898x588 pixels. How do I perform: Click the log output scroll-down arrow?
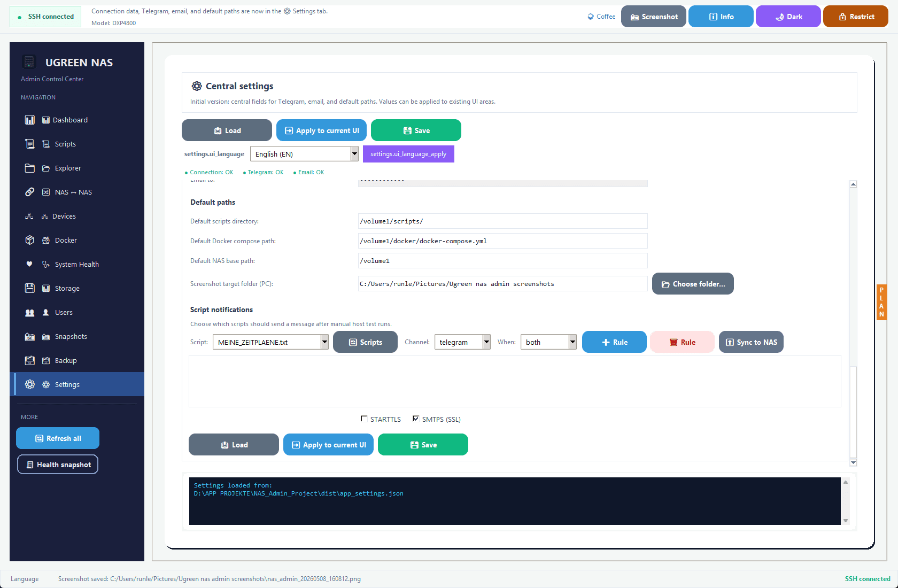846,521
